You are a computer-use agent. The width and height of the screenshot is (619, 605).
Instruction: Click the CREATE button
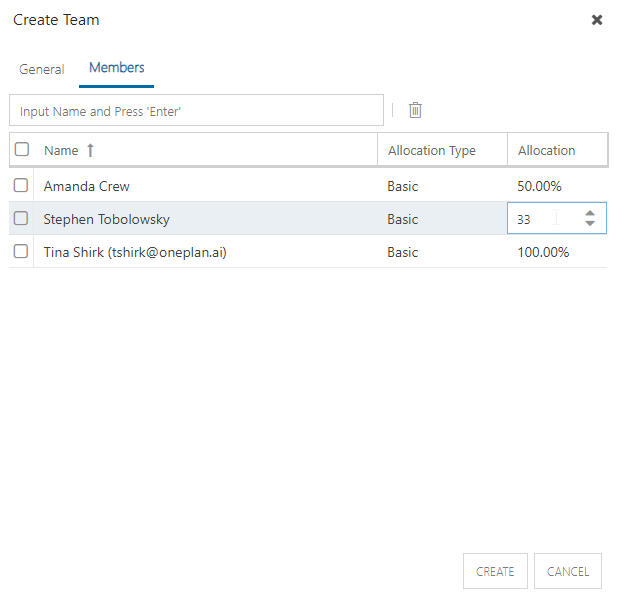coord(495,571)
